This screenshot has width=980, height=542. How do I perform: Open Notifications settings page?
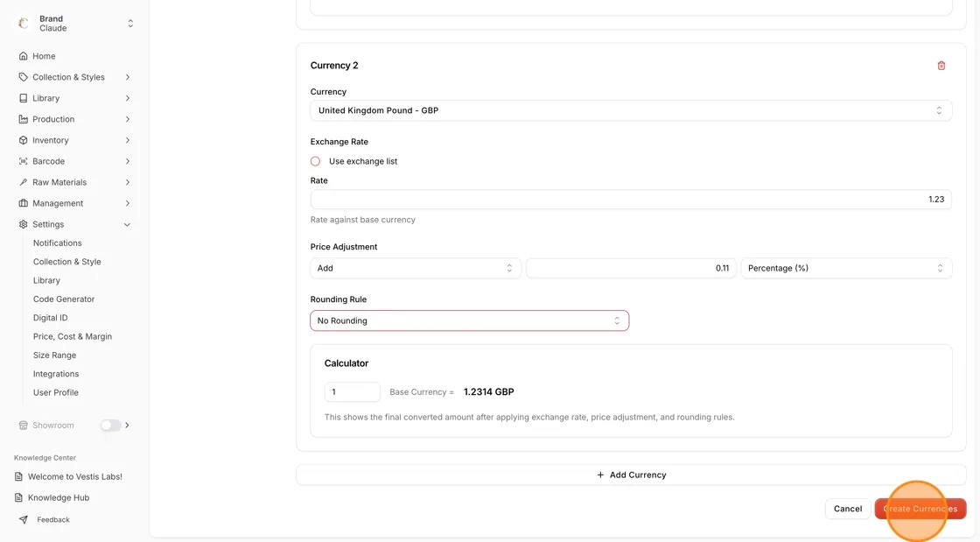(58, 243)
